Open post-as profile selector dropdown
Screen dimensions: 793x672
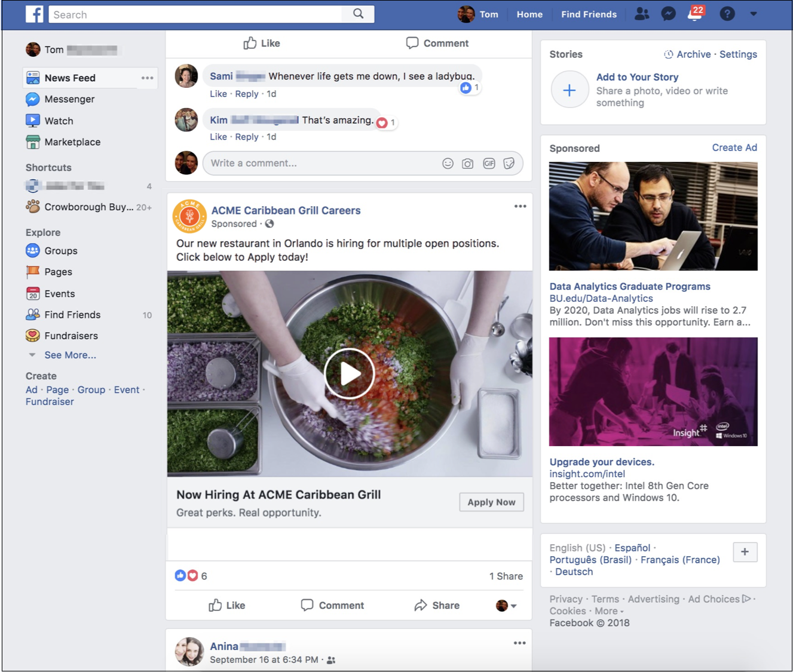[x=506, y=606]
